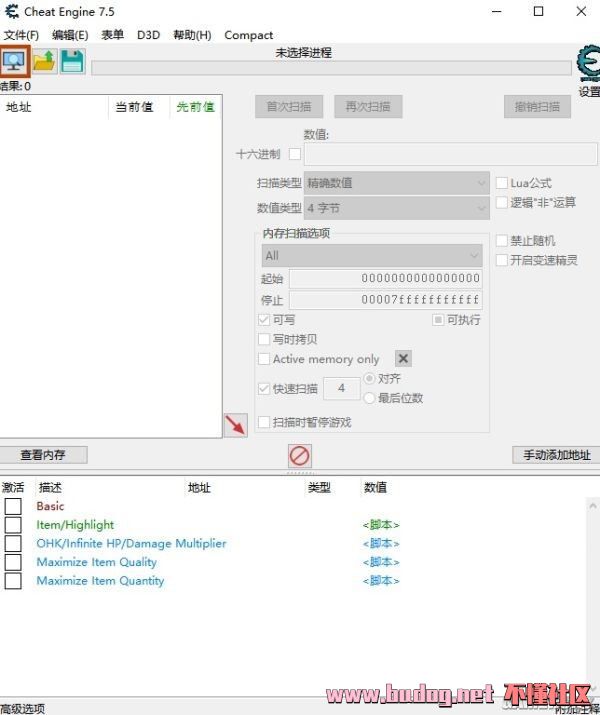Open 高级选项 advanced options
600x715 pixels.
pos(23,709)
